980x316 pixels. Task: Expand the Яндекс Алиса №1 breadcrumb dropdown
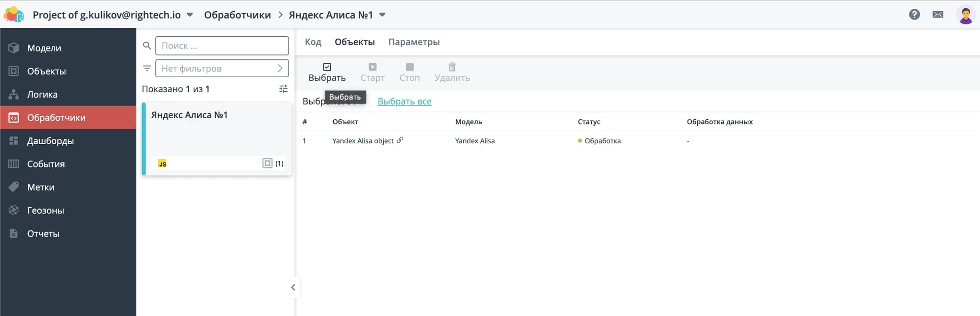383,15
